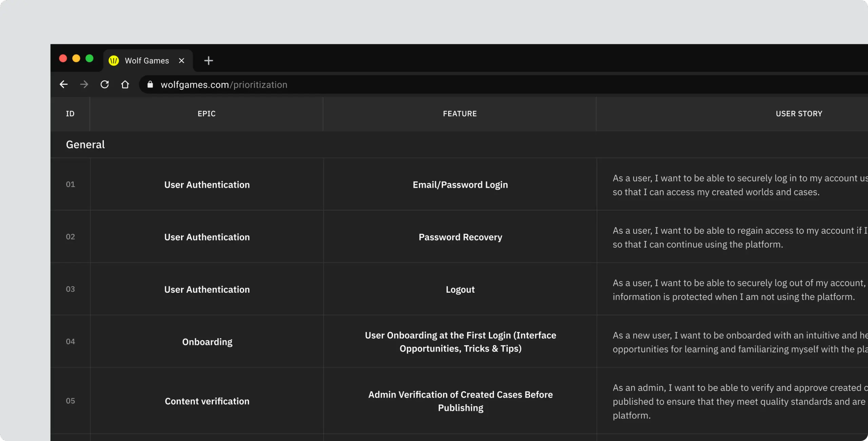Select the Wolf Games browser tab
868x441 pixels.
[147, 61]
